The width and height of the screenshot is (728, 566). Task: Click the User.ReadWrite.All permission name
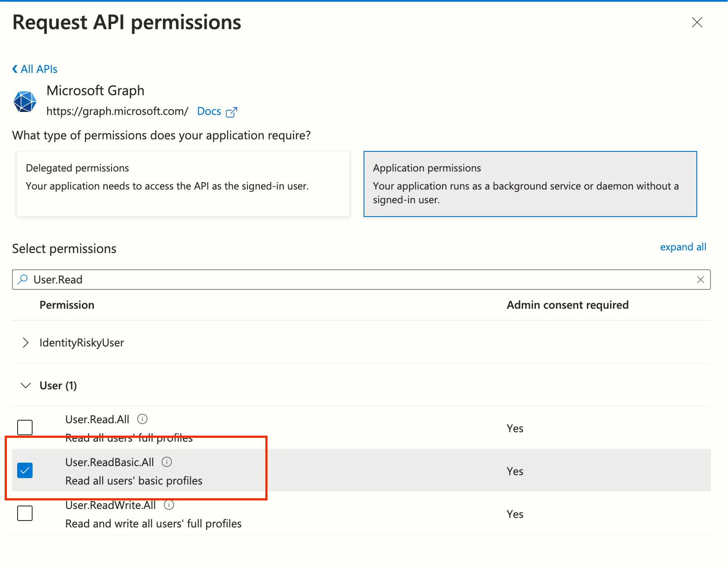111,505
